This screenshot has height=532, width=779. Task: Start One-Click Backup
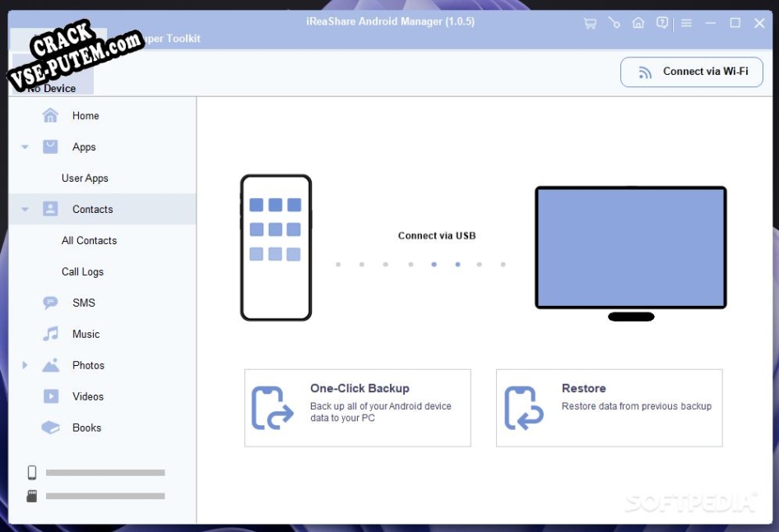(x=357, y=408)
